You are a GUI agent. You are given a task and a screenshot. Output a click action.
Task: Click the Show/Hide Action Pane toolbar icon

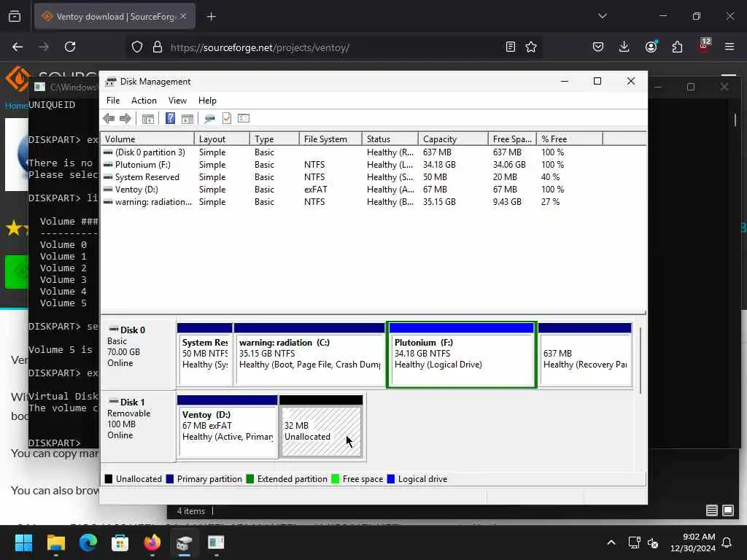tap(187, 119)
